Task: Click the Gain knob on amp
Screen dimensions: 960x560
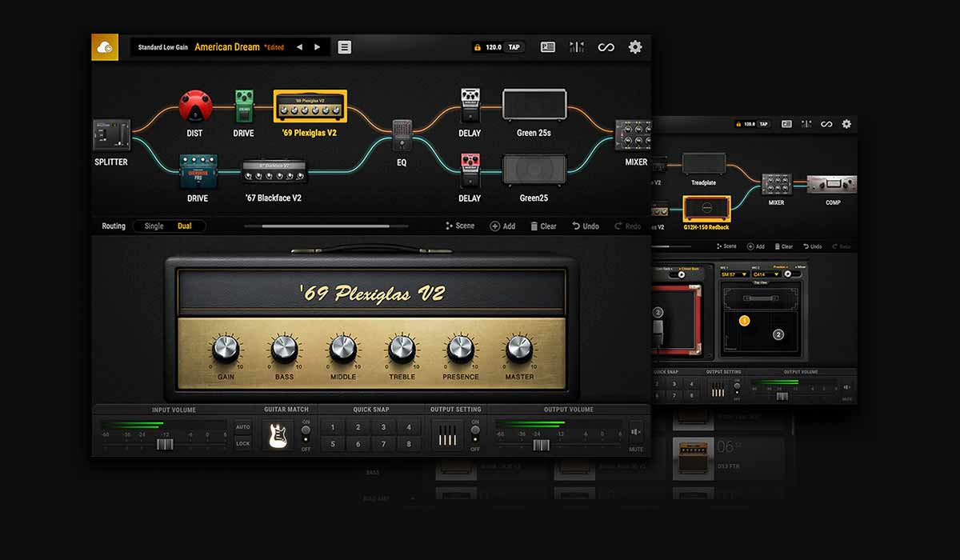Action: tap(226, 348)
